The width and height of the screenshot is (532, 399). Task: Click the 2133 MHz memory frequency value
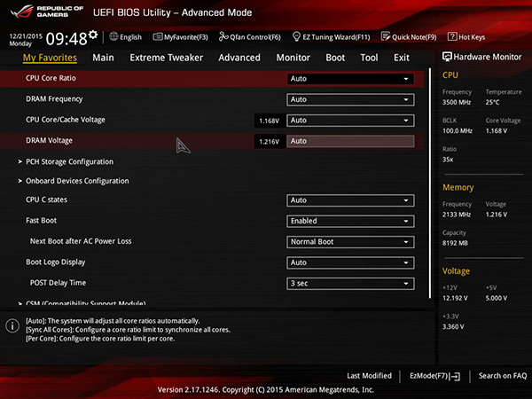coord(457,215)
